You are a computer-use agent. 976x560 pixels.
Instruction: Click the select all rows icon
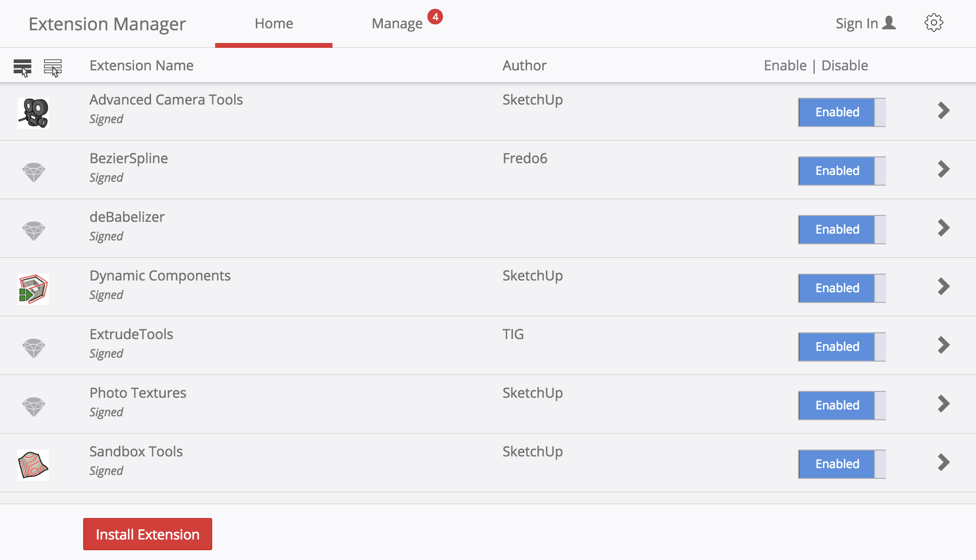(x=22, y=67)
